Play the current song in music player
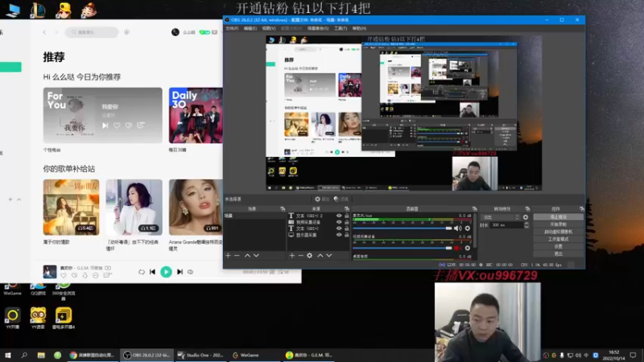Screen dimensions: 644x362 point(167,272)
